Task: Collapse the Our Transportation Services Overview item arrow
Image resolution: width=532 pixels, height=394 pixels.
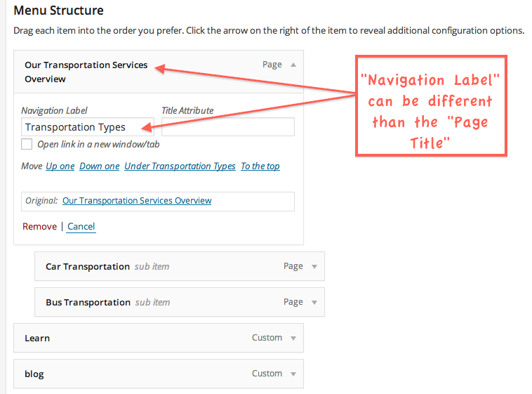Action: point(293,65)
